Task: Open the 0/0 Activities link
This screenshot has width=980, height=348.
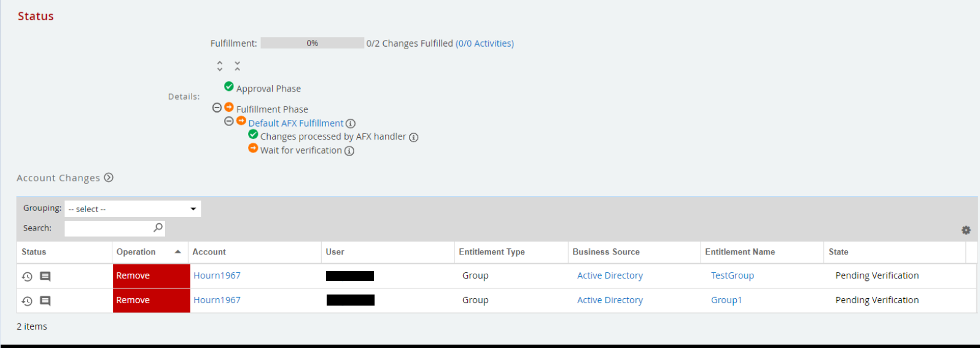Action: [x=484, y=44]
